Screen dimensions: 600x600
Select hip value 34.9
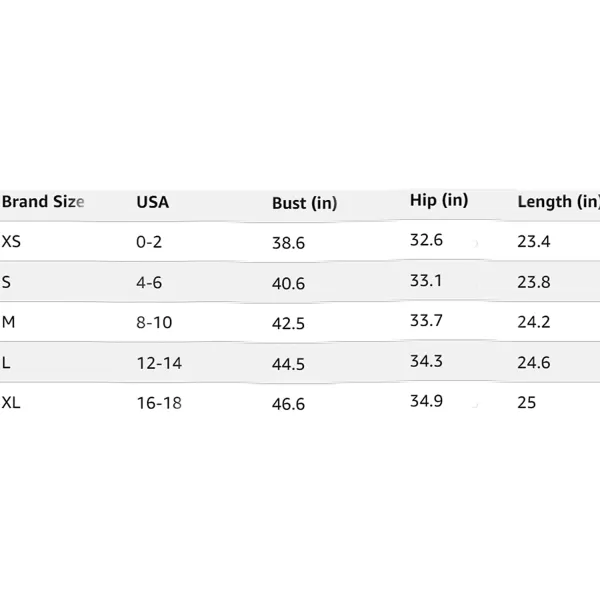tap(426, 401)
